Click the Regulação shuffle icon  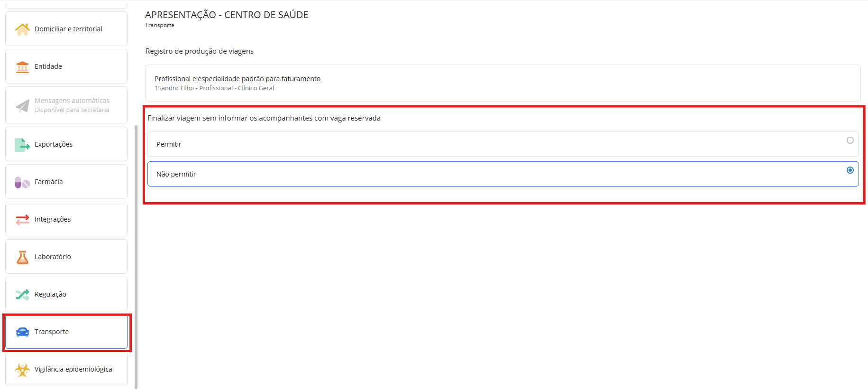(22, 295)
